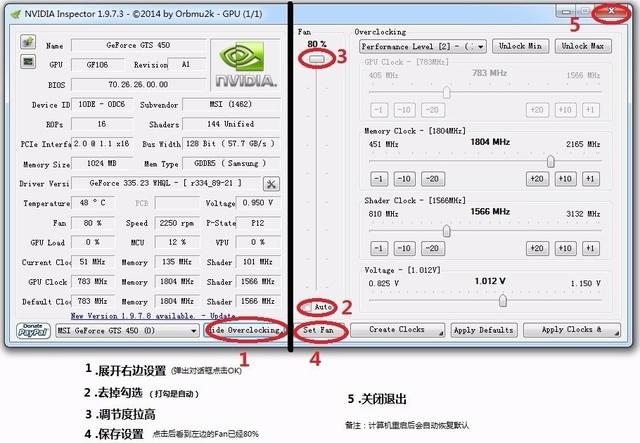Viewport: 640px width, 443px height.
Task: Click the GPU Clock -1 button
Action: tap(379, 110)
